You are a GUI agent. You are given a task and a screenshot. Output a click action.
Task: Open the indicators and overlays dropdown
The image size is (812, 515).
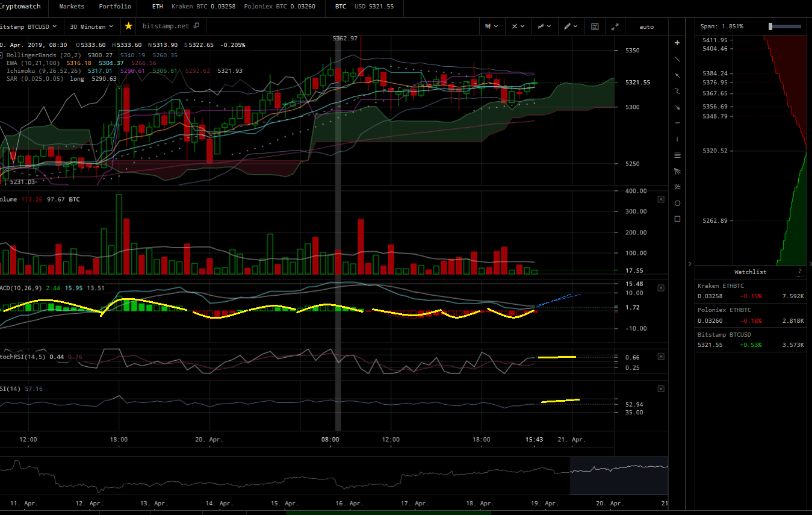[x=518, y=27]
